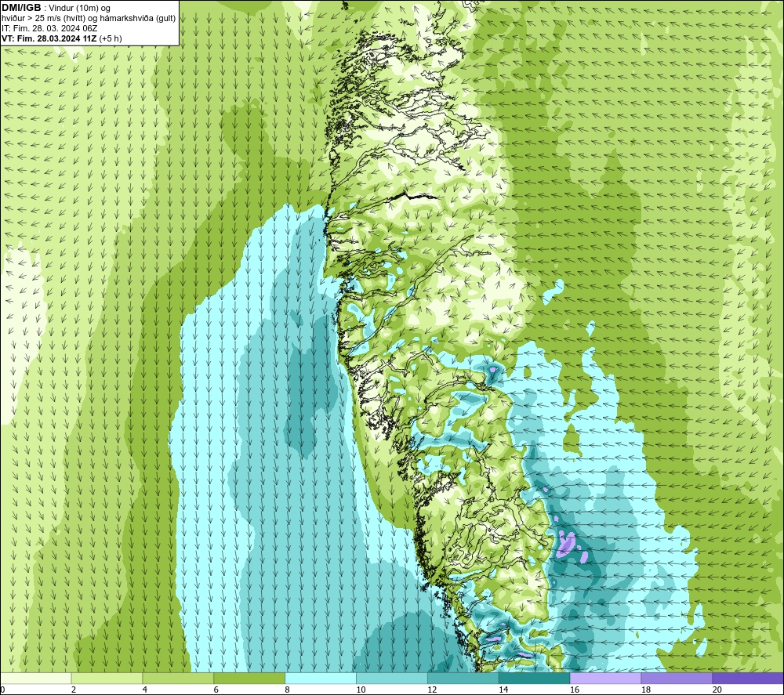Click the '6' legend scale label

point(216,690)
